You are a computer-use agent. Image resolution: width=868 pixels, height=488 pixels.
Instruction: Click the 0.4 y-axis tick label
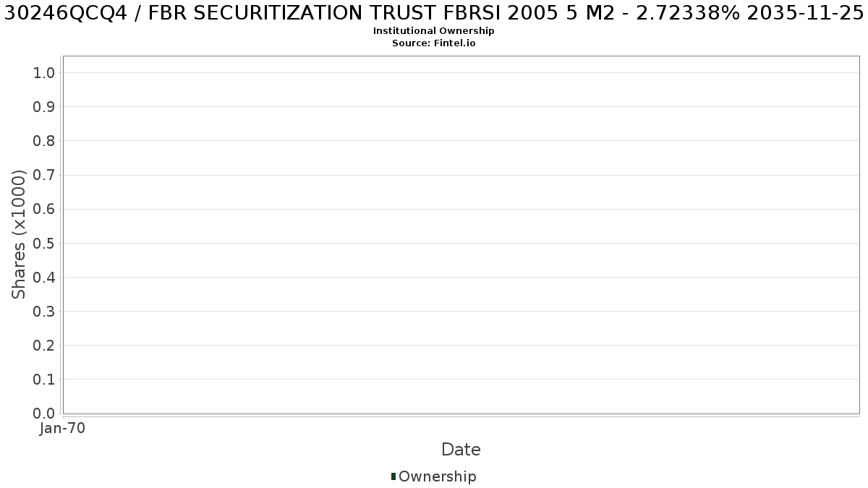pyautogui.click(x=44, y=277)
